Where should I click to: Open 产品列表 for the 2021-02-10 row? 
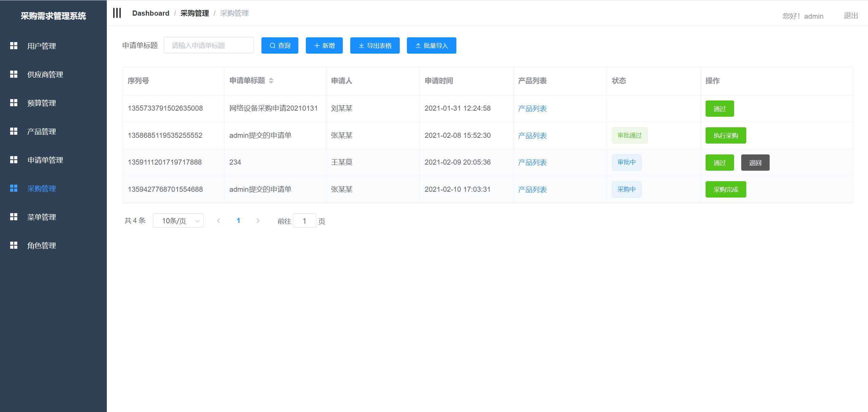(x=532, y=189)
